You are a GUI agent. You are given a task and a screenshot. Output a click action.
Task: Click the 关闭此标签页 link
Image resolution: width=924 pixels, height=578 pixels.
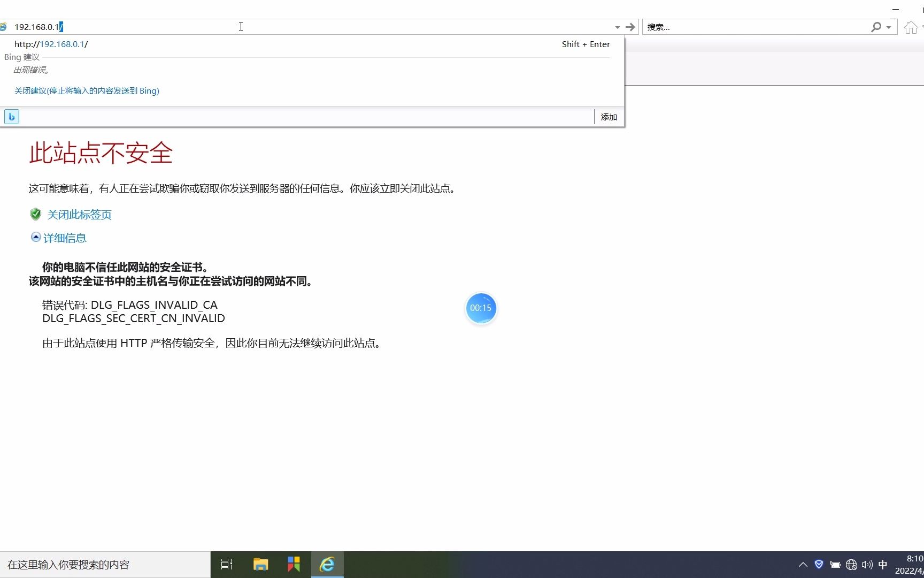79,214
